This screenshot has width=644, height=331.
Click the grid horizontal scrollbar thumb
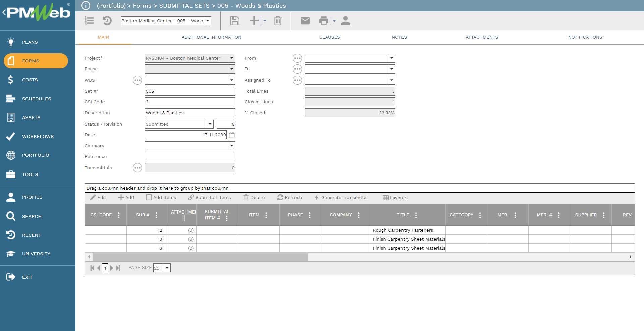click(201, 257)
